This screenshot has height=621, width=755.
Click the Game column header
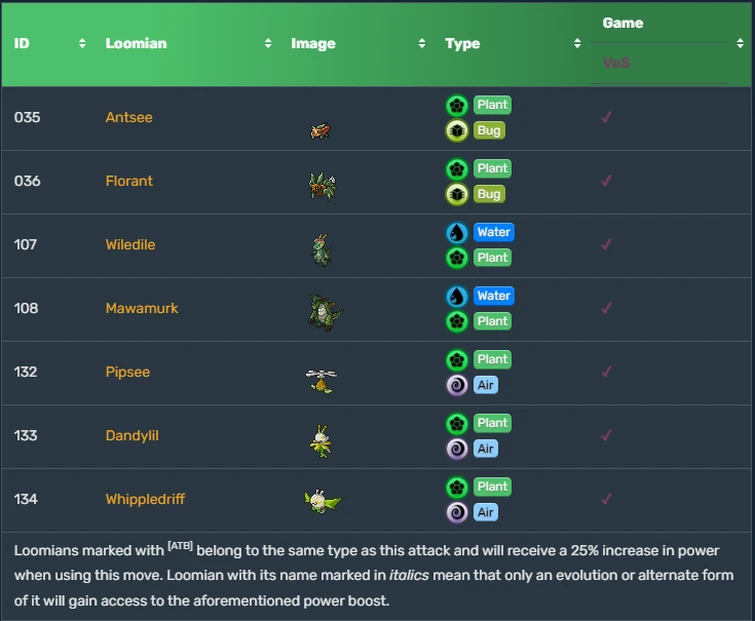pyautogui.click(x=623, y=23)
